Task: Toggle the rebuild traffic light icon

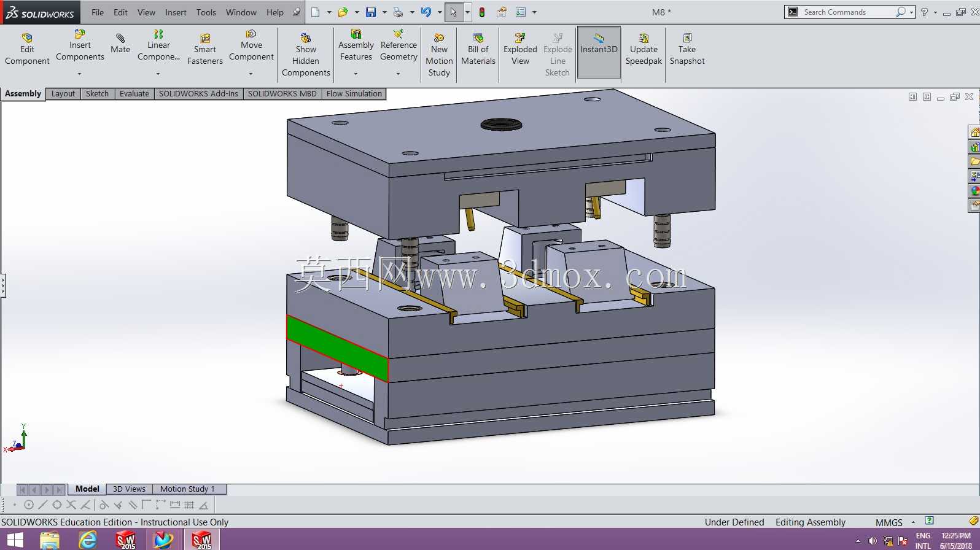Action: click(482, 12)
